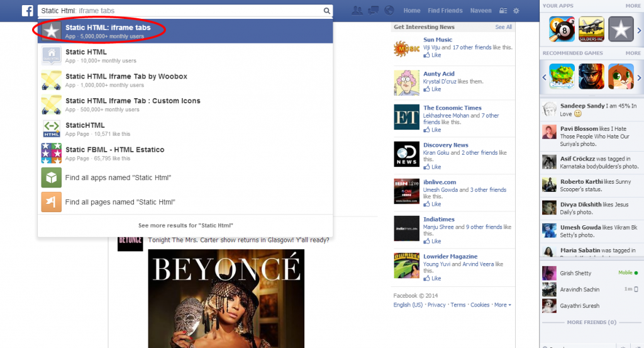Image resolution: width=644 pixels, height=348 pixels.
Task: Open Aunty Acid page thumbnail
Action: 407,83
